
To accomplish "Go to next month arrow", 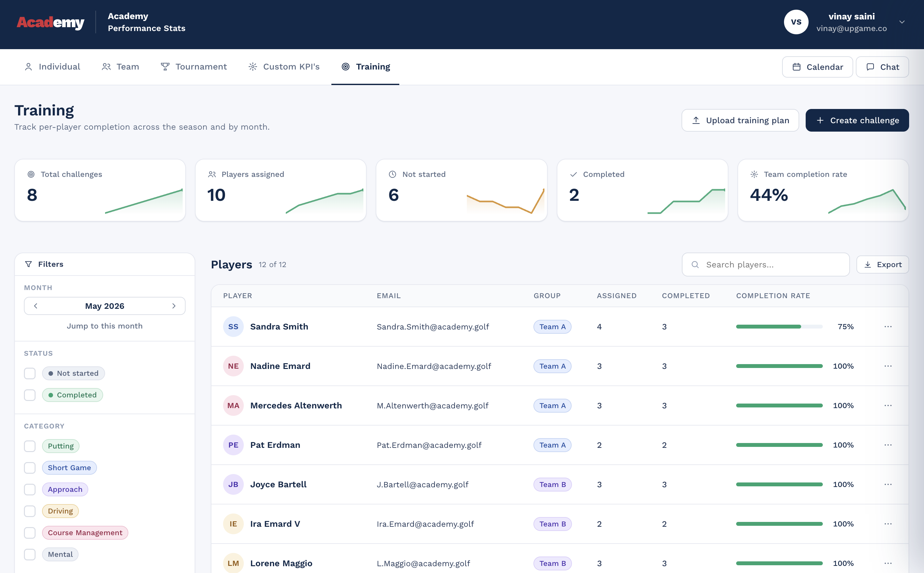I will pyautogui.click(x=174, y=306).
